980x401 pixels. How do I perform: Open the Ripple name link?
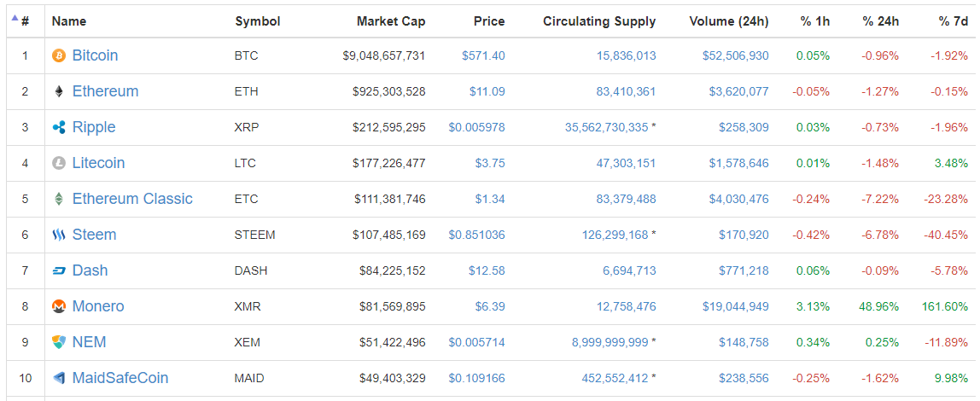click(94, 127)
